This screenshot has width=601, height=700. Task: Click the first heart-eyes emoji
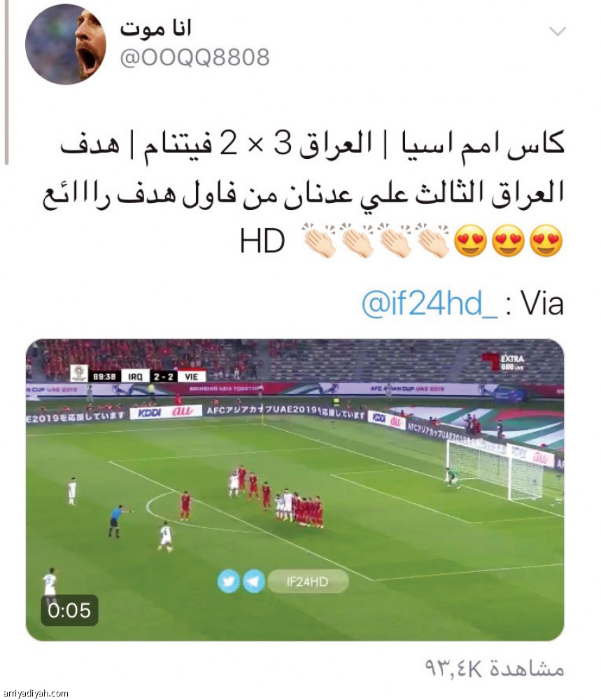point(546,241)
